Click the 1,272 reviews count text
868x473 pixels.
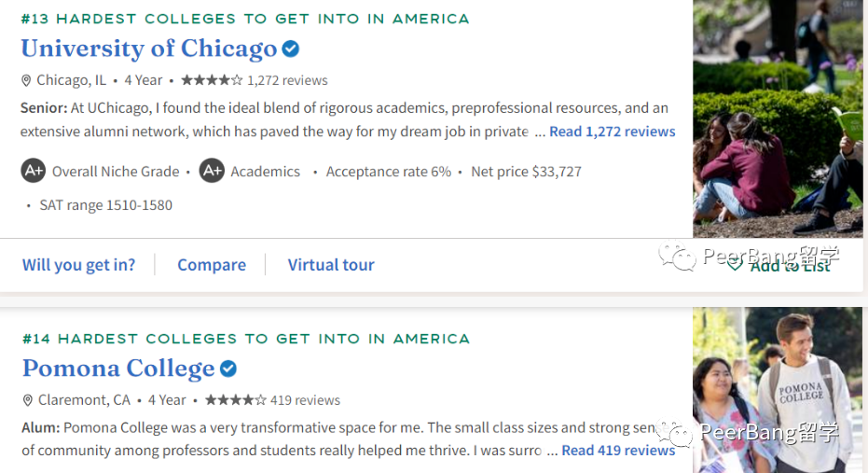(x=287, y=81)
